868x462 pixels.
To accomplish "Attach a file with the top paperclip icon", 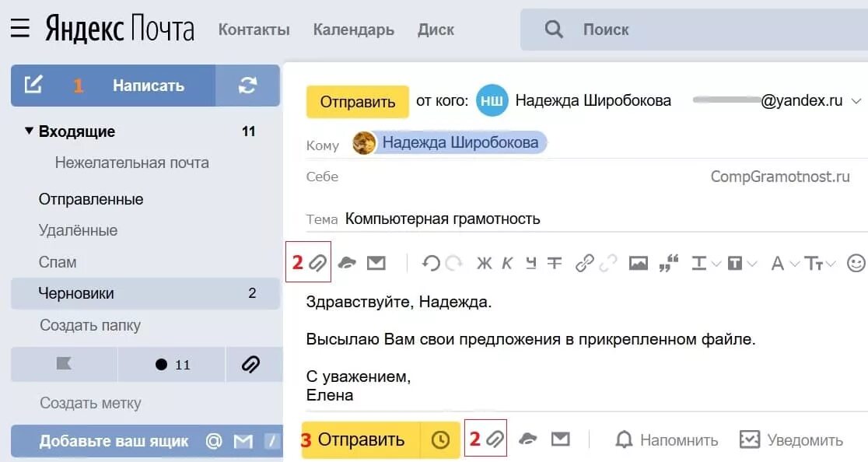I will (317, 263).
